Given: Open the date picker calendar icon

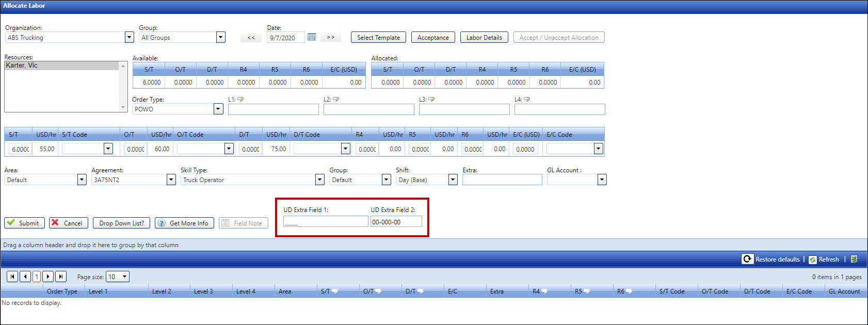Looking at the screenshot, I should click(x=312, y=37).
